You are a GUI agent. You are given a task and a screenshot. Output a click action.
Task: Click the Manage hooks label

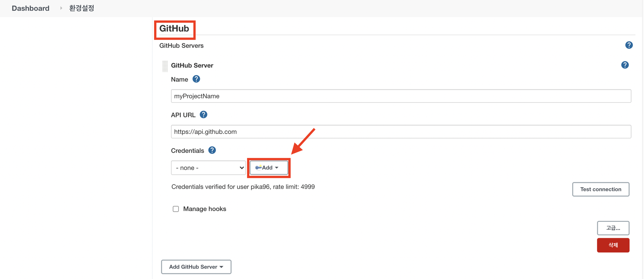205,209
